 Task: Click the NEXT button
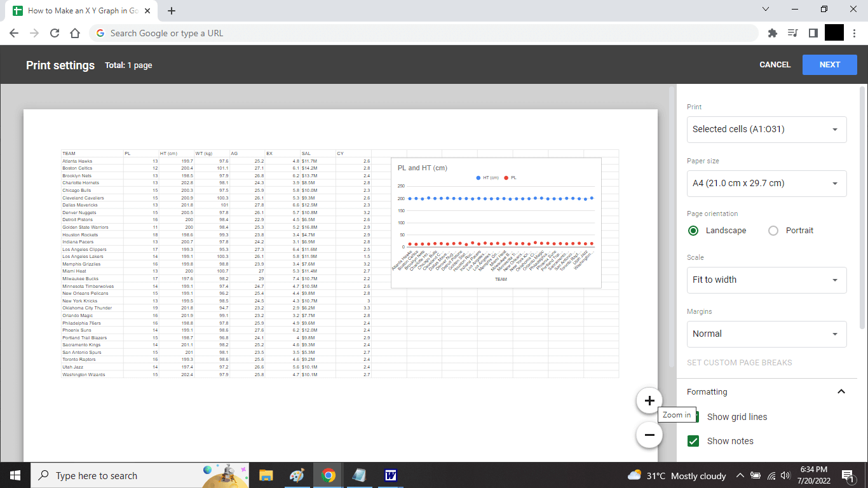(x=829, y=64)
